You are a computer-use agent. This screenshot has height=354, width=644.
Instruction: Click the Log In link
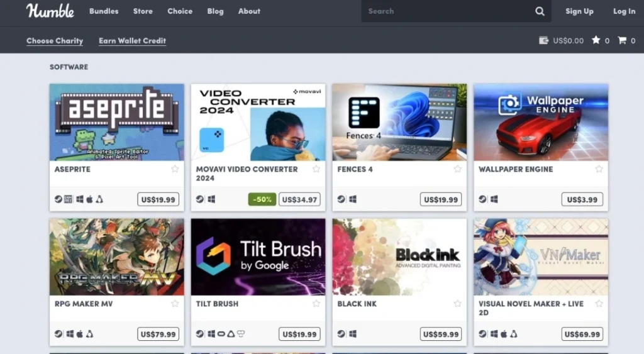tap(625, 11)
